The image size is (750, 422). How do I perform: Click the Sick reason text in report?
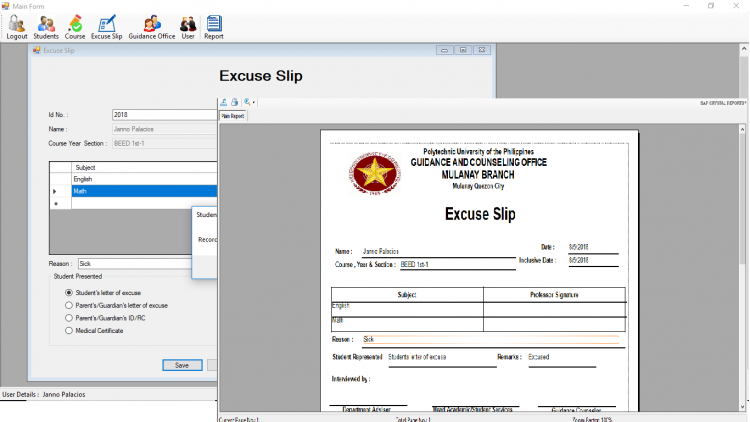[x=368, y=339]
